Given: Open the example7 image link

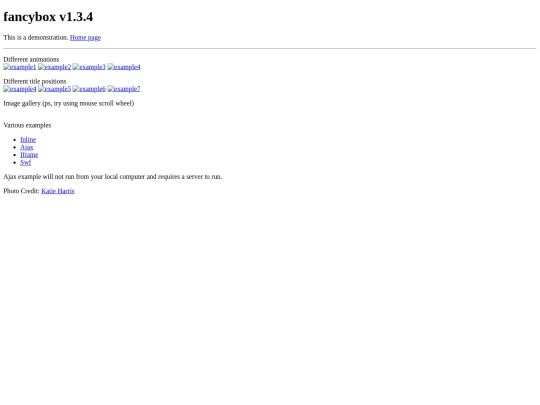Looking at the screenshot, I should click(124, 89).
